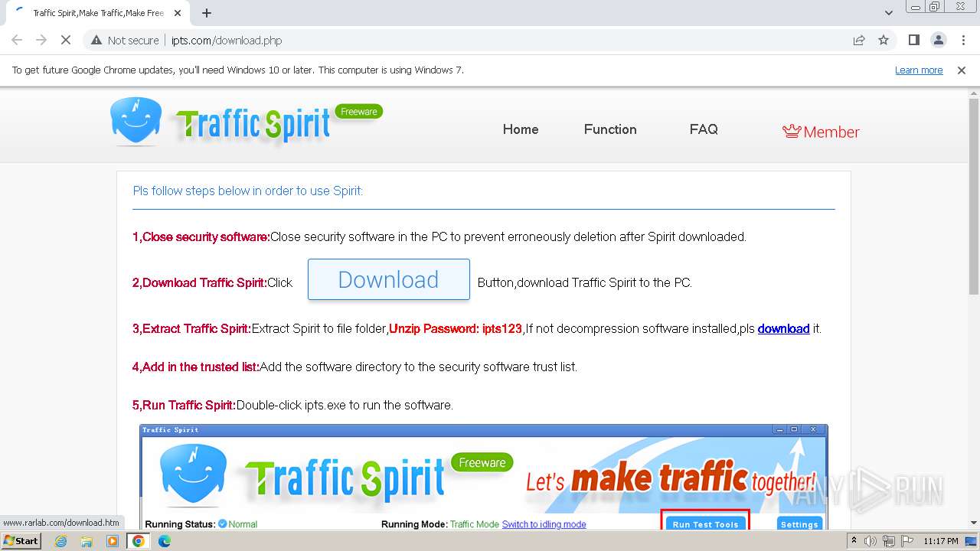Screen dimensions: 980x551
Task: Open the FAQ page
Action: click(704, 129)
